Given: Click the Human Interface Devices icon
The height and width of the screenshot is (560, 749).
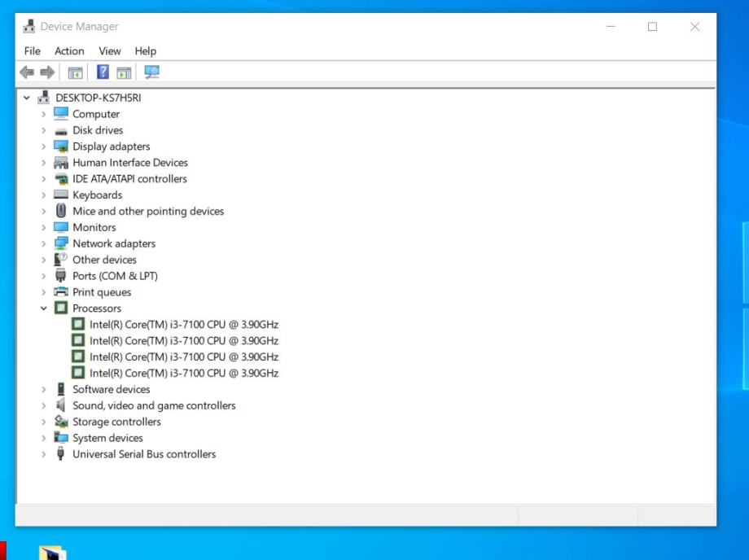Looking at the screenshot, I should (61, 163).
